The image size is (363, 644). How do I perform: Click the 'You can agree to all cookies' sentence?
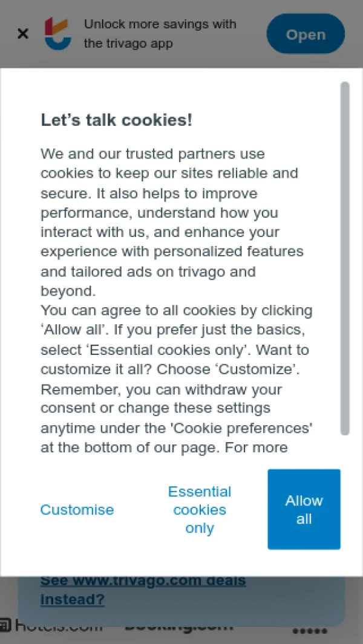pyautogui.click(x=176, y=311)
